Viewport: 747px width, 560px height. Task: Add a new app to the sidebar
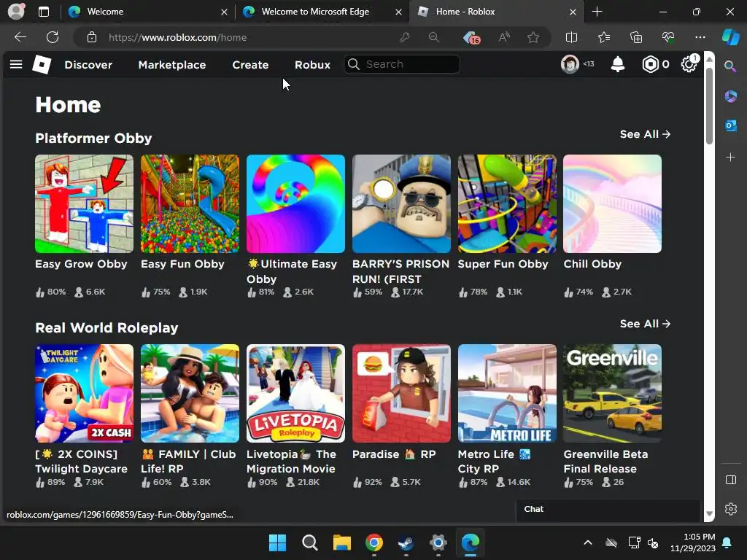click(x=730, y=157)
